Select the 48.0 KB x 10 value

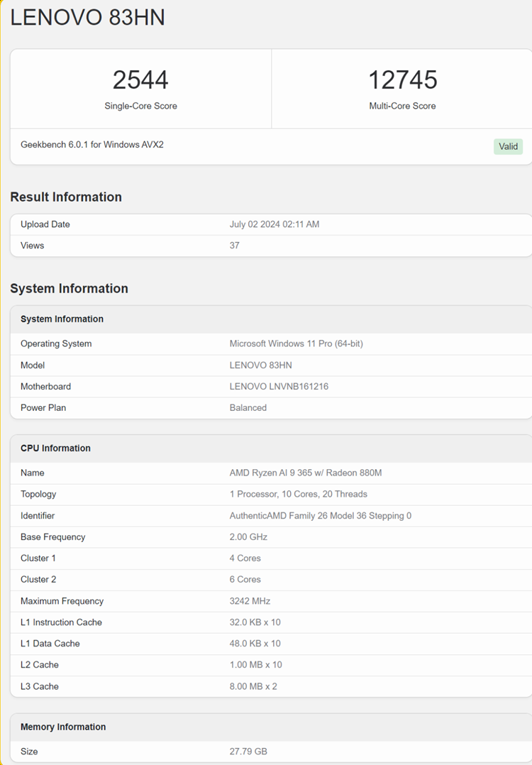[255, 644]
